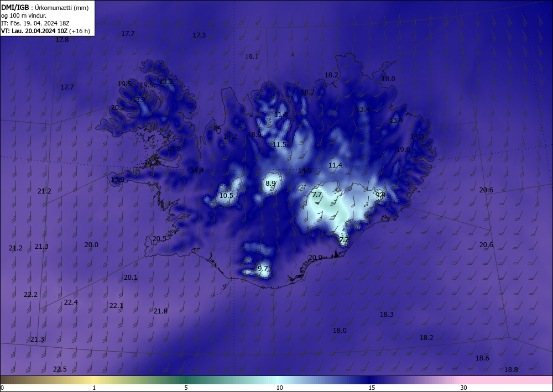Click the 14.3 value label

tap(417, 137)
